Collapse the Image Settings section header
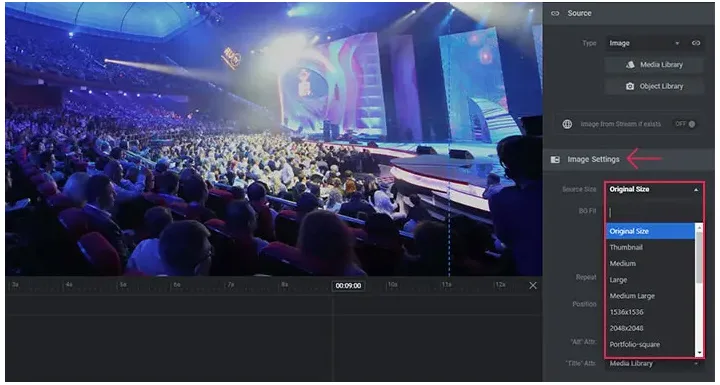Image resolution: width=720 pixels, height=385 pixels. tap(629, 159)
